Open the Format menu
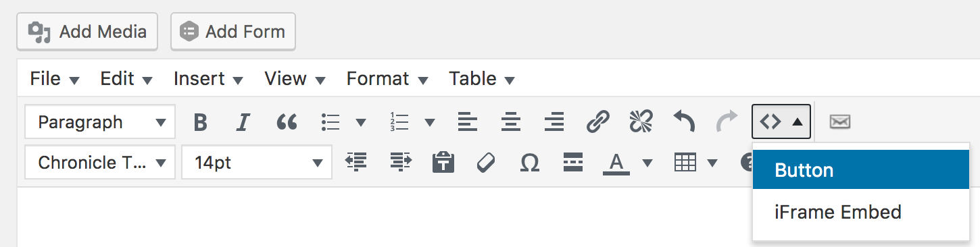980x247 pixels. (387, 79)
